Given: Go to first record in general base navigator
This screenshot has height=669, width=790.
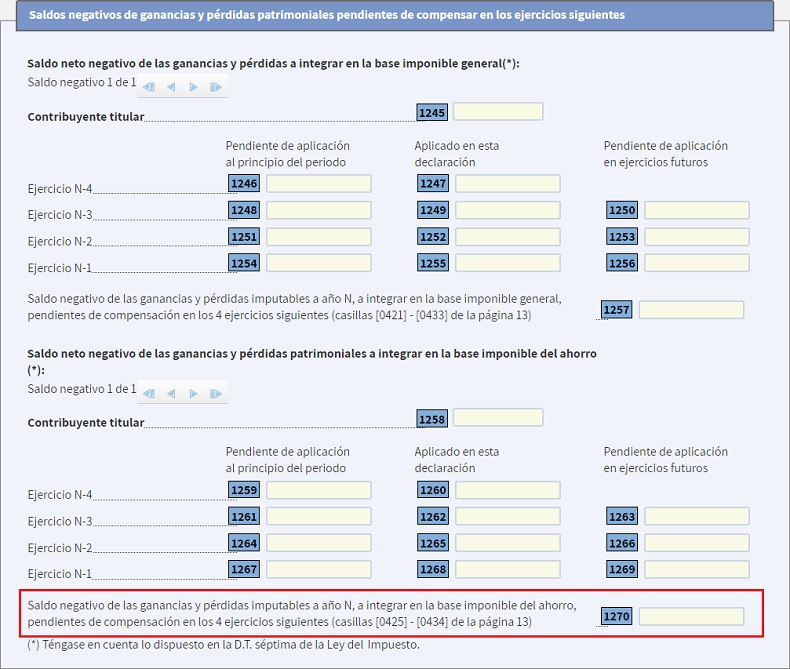Looking at the screenshot, I should click(x=149, y=87).
